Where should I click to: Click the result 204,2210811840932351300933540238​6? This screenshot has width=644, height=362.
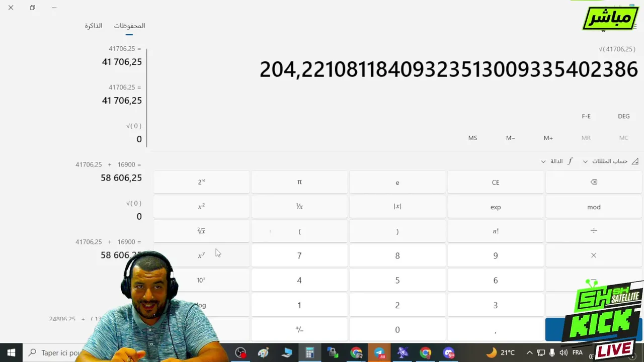pyautogui.click(x=449, y=69)
